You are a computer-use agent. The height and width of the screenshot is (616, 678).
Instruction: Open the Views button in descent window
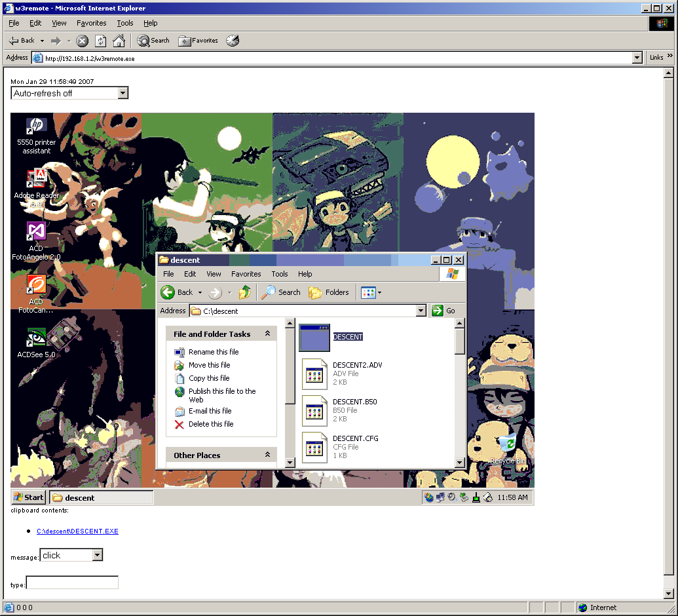[x=368, y=293]
